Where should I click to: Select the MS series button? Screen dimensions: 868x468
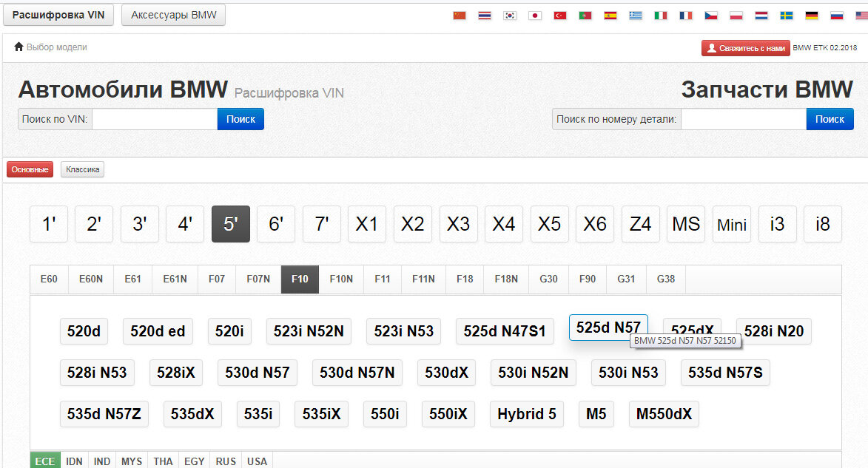686,224
